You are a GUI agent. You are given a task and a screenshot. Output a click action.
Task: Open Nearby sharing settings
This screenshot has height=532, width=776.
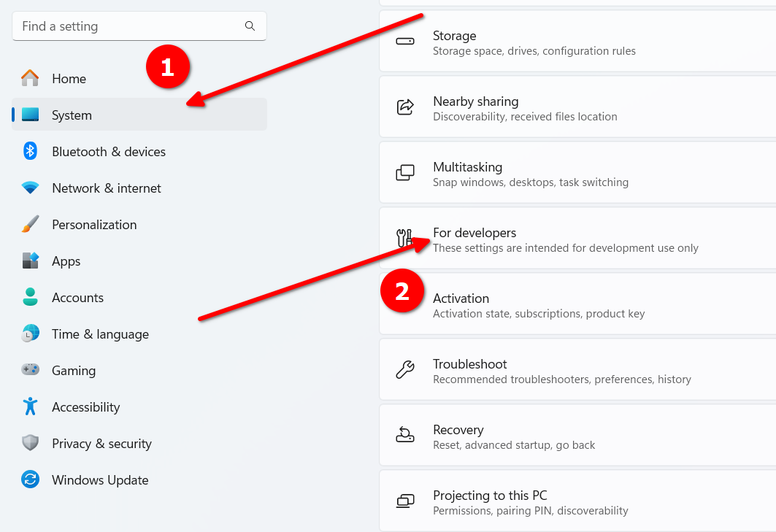point(577,107)
